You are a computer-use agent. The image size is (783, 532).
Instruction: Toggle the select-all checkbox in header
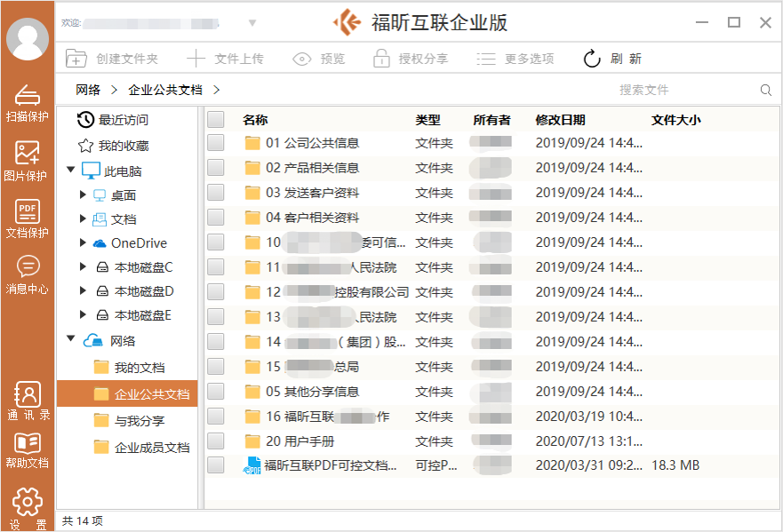point(216,120)
